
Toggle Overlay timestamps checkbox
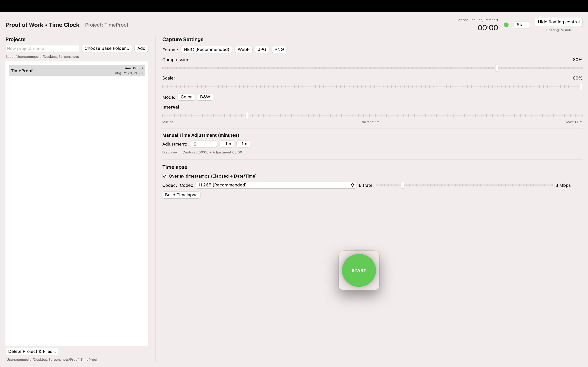point(165,176)
